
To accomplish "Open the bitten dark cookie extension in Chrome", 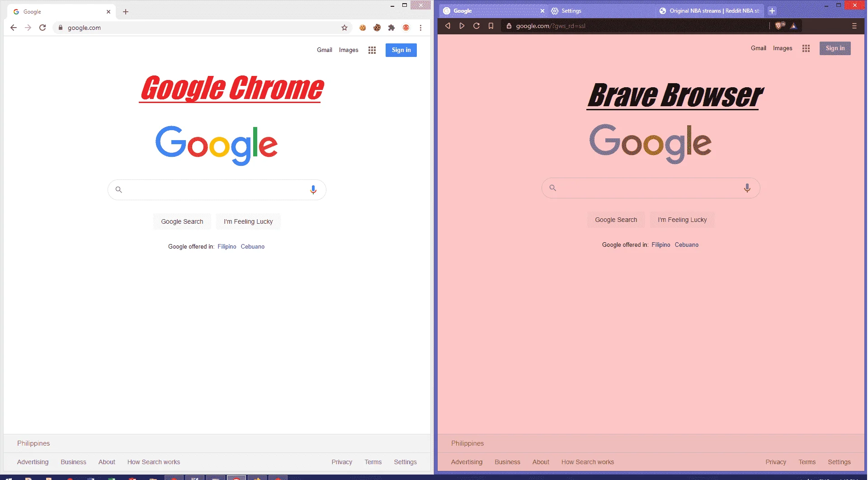I will pyautogui.click(x=377, y=28).
